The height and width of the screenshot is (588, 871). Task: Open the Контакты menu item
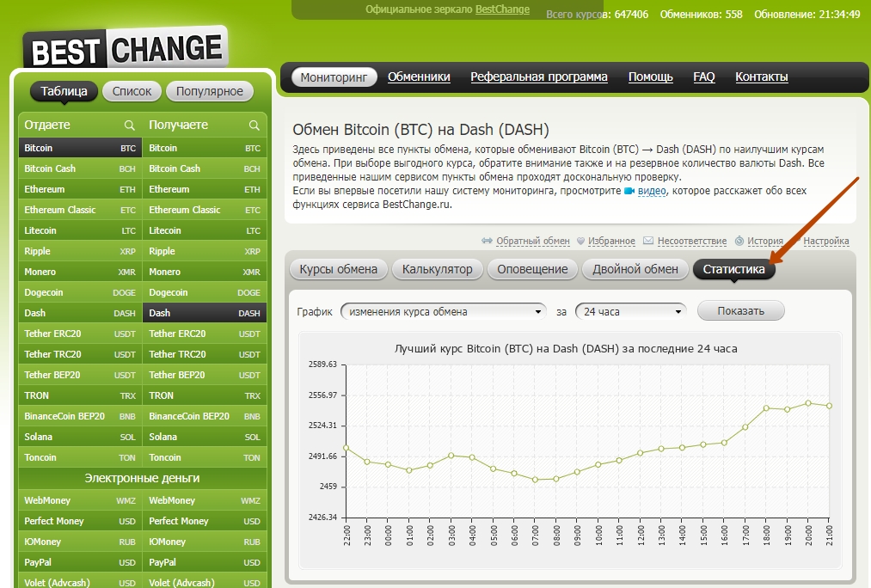click(x=762, y=77)
